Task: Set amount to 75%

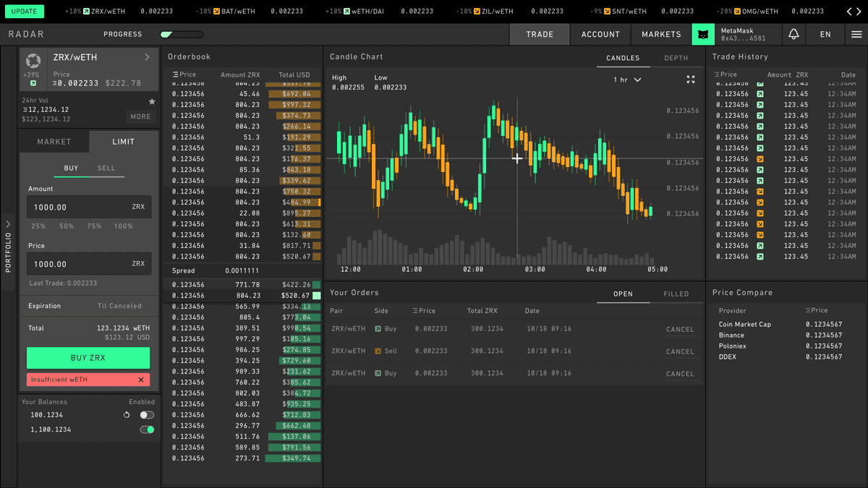Action: [x=94, y=226]
